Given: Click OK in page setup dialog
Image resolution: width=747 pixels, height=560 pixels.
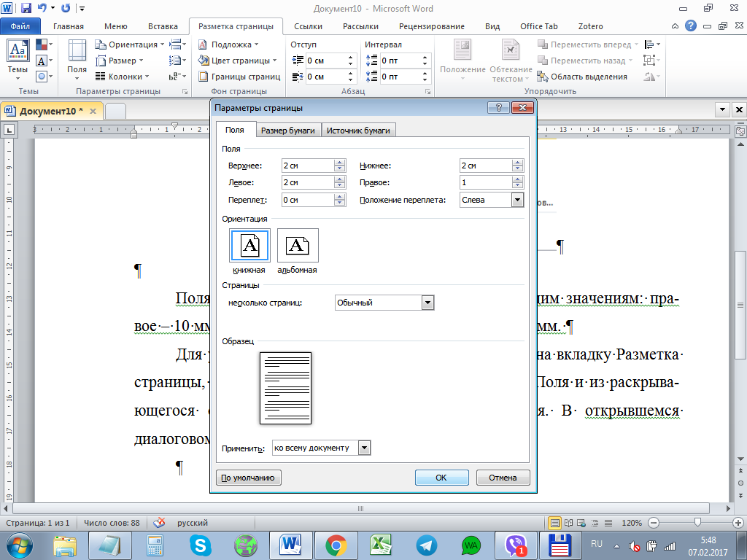Looking at the screenshot, I should coord(441,478).
